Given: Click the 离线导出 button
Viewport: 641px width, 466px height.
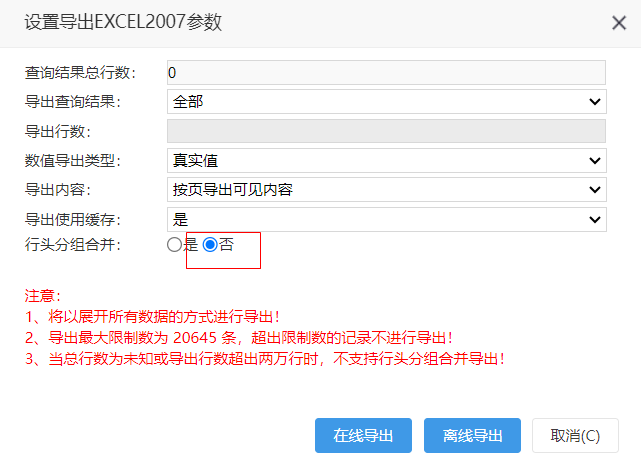Looking at the screenshot, I should click(x=472, y=436).
